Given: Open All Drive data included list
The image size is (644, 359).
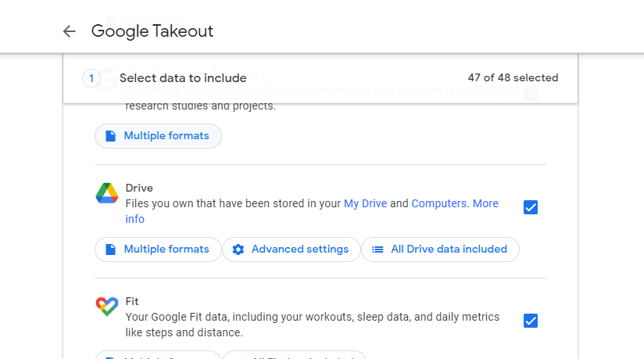Looking at the screenshot, I should tap(440, 250).
